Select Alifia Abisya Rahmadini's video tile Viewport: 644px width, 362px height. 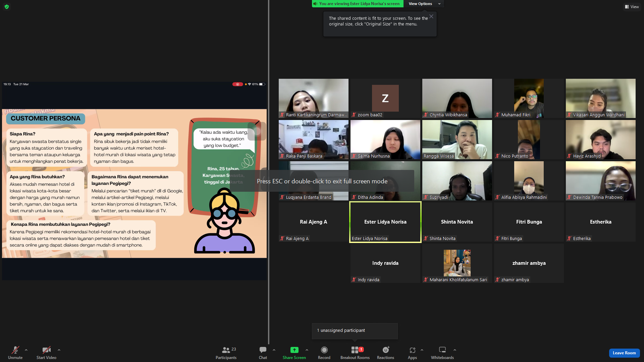(529, 181)
